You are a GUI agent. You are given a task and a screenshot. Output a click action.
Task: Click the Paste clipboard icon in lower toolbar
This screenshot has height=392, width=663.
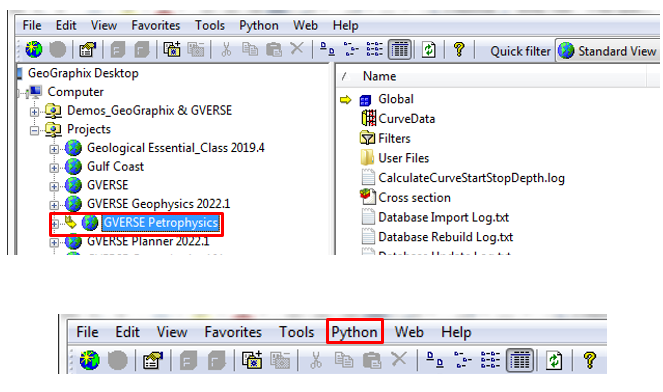[x=372, y=360]
